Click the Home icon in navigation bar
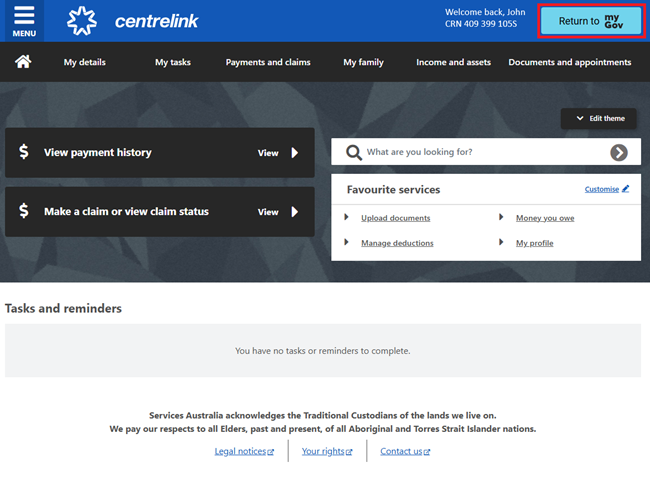 click(x=22, y=62)
